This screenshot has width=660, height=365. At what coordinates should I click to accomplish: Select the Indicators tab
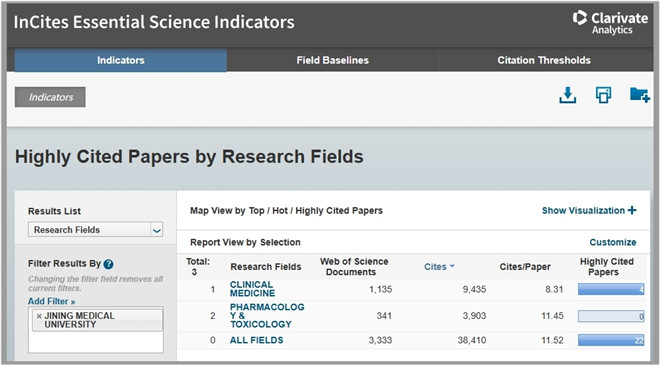coord(121,60)
